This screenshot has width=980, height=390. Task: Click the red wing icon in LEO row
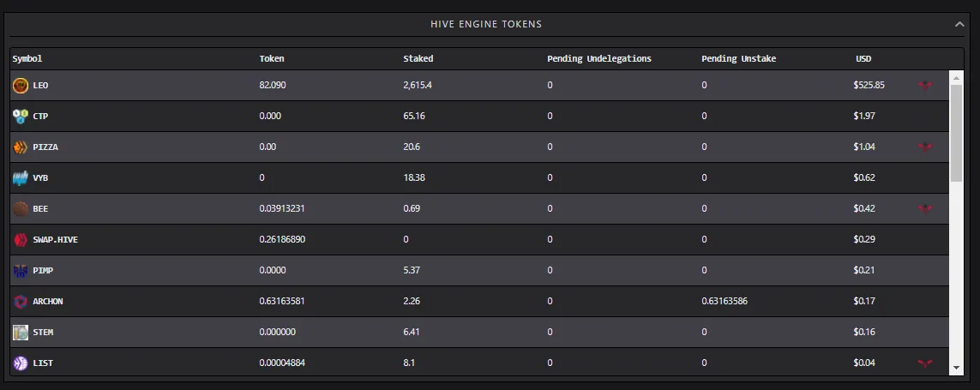click(925, 85)
